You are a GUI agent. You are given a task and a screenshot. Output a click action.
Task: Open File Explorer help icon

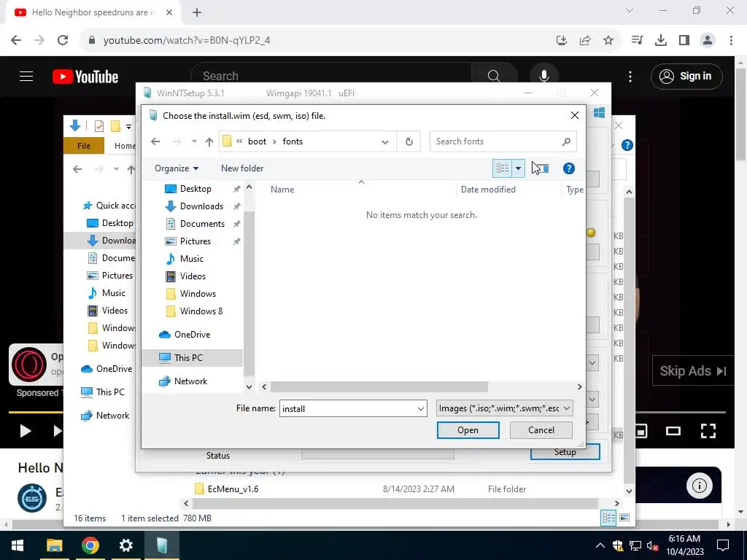tap(627, 145)
